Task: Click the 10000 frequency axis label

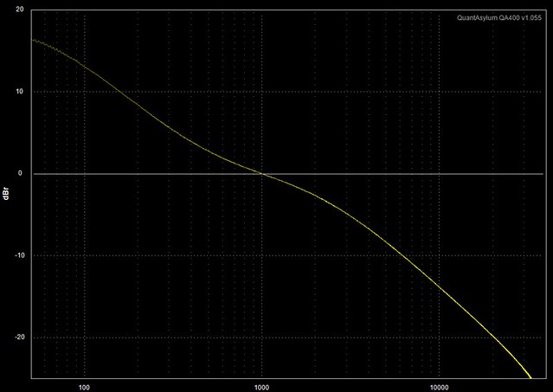Action: [439, 385]
